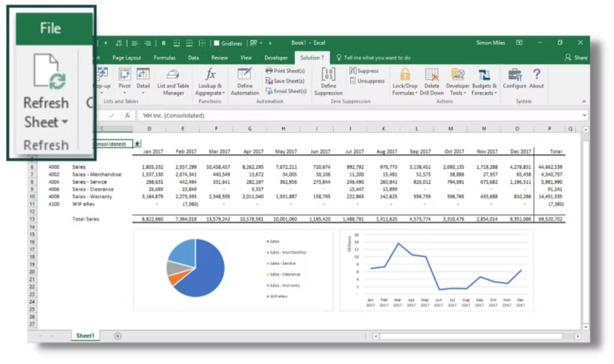
Task: Click the Total Sales label cell
Action: click(x=86, y=219)
